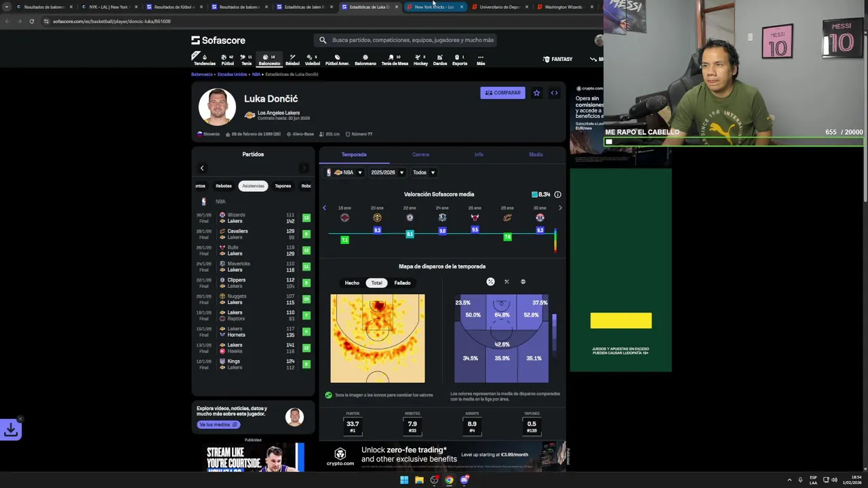Screen dimensions: 868x488
Task: Follow the NBA breadcrumb link
Action: [x=256, y=75]
